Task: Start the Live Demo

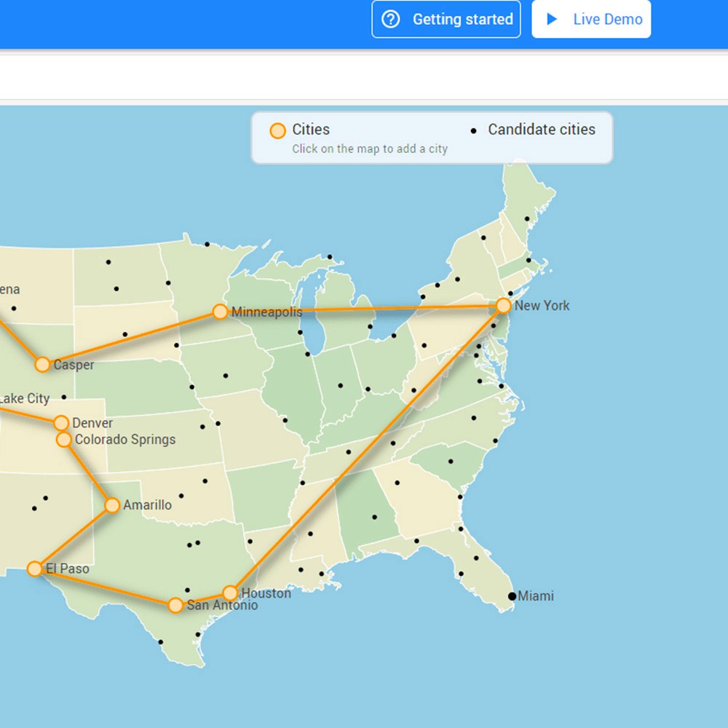Action: 591,19
